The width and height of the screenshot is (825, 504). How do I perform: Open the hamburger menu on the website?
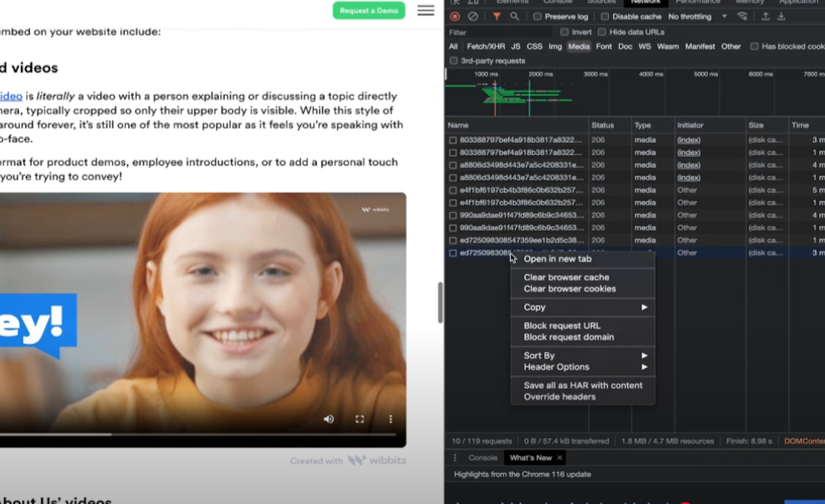(426, 11)
